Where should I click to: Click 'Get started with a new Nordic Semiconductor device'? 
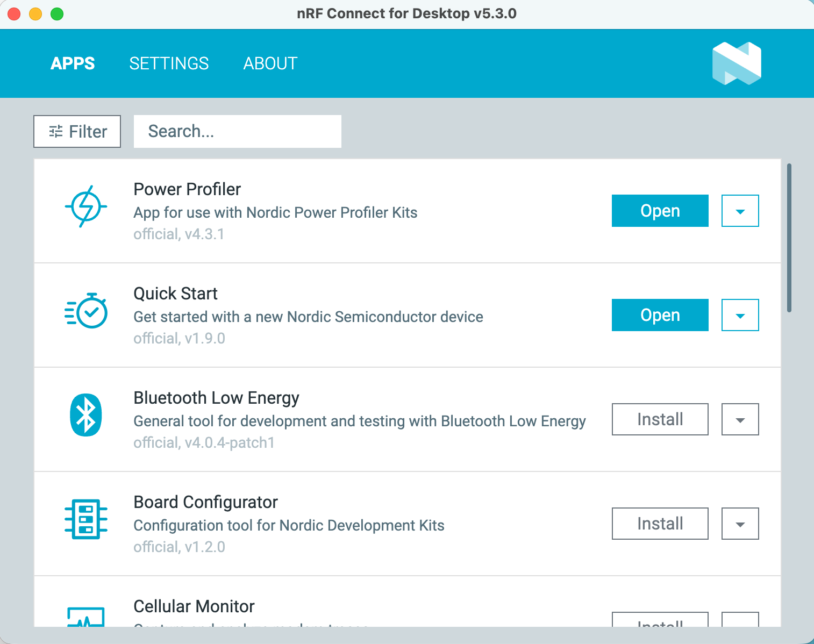[x=308, y=317]
